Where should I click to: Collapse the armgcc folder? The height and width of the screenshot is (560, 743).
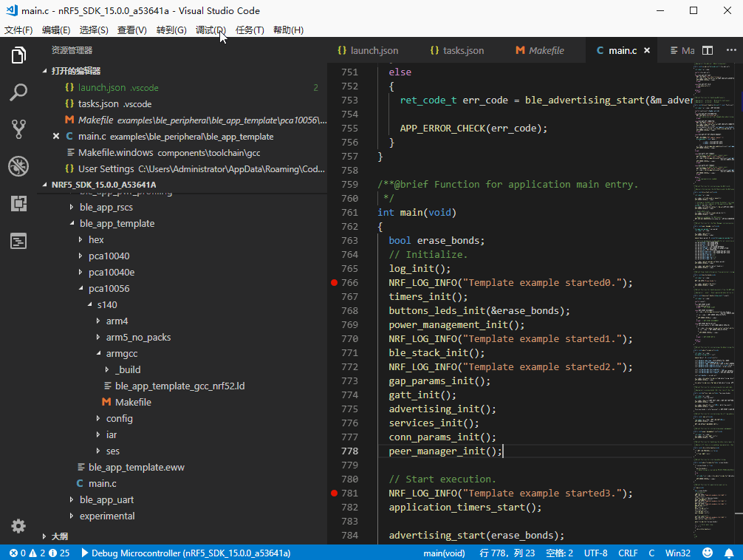coord(98,353)
